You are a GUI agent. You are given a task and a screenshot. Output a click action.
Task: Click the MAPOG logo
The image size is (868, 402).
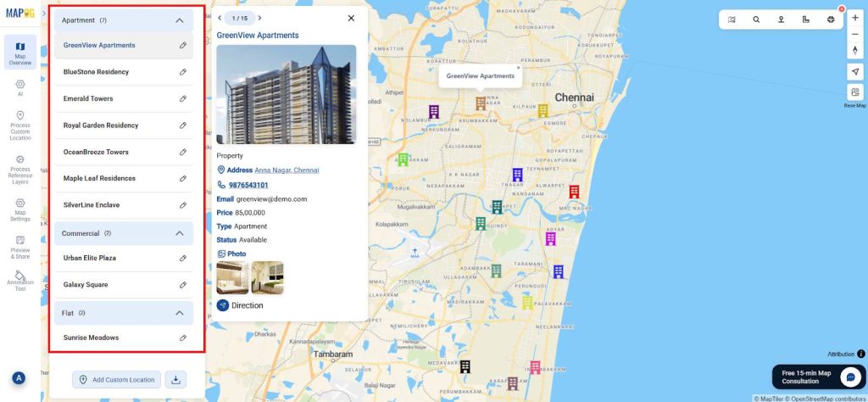tap(20, 13)
